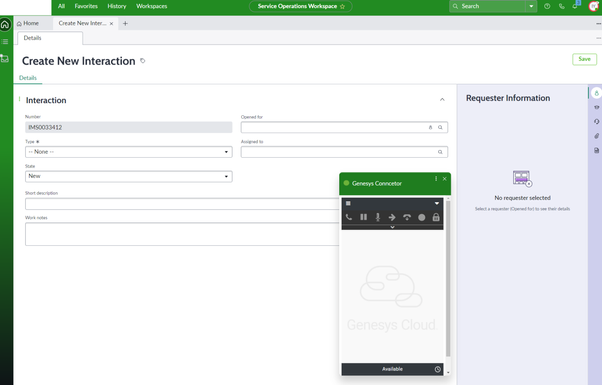
Task: Click the disconnect call icon in Genesys
Action: click(x=407, y=217)
